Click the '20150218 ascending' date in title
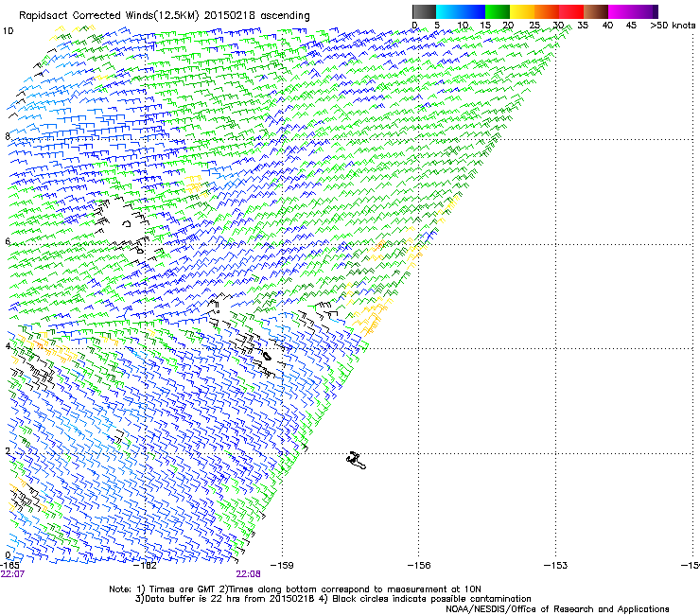 pyautogui.click(x=256, y=16)
